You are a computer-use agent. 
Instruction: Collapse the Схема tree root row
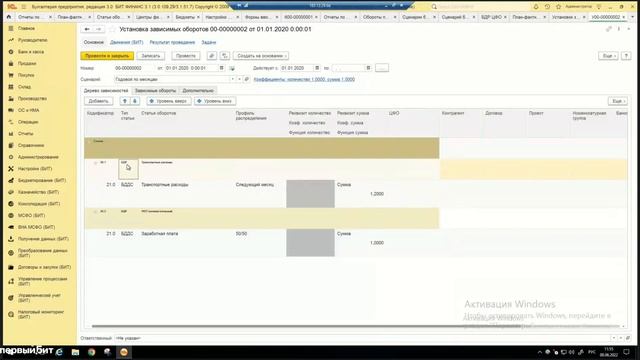click(x=90, y=141)
